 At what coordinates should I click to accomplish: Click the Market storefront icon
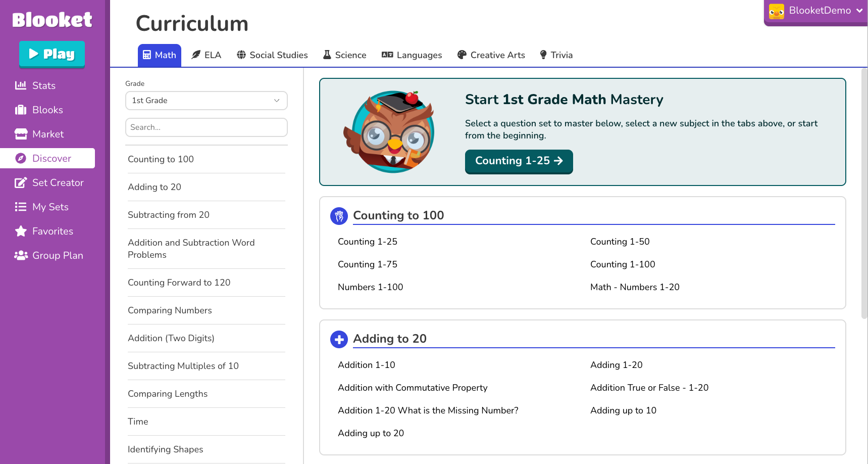tap(21, 134)
